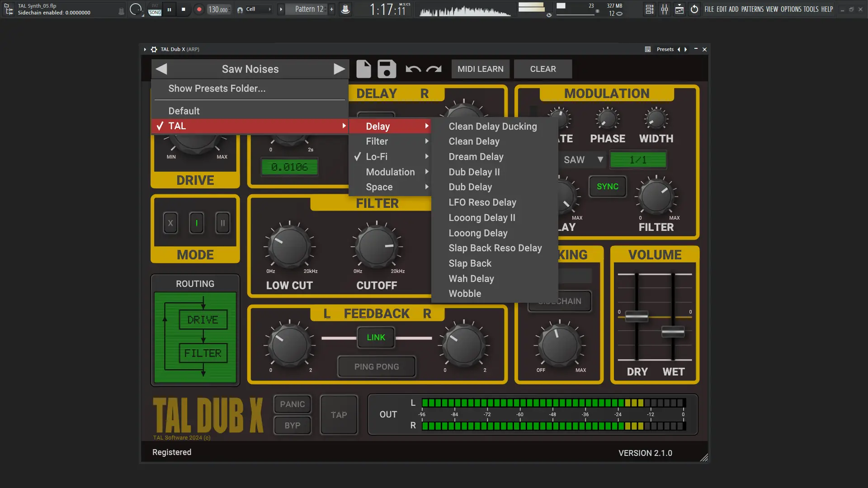Open the mixer icon in top toolbar
The image size is (868, 488).
[x=665, y=9]
